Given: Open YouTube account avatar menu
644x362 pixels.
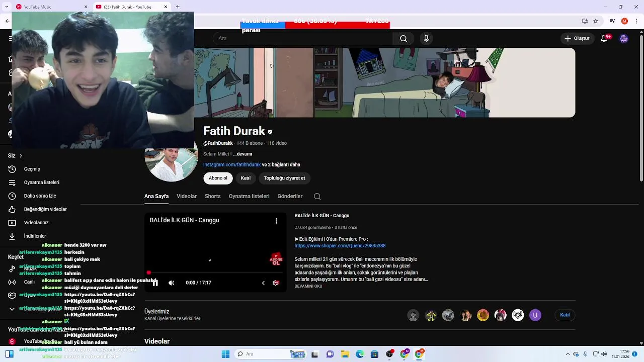Looking at the screenshot, I should click(624, 39).
